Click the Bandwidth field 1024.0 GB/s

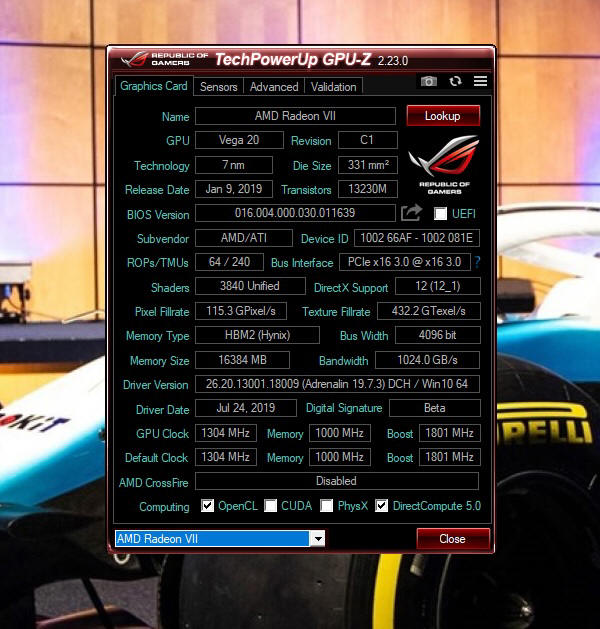tap(428, 360)
